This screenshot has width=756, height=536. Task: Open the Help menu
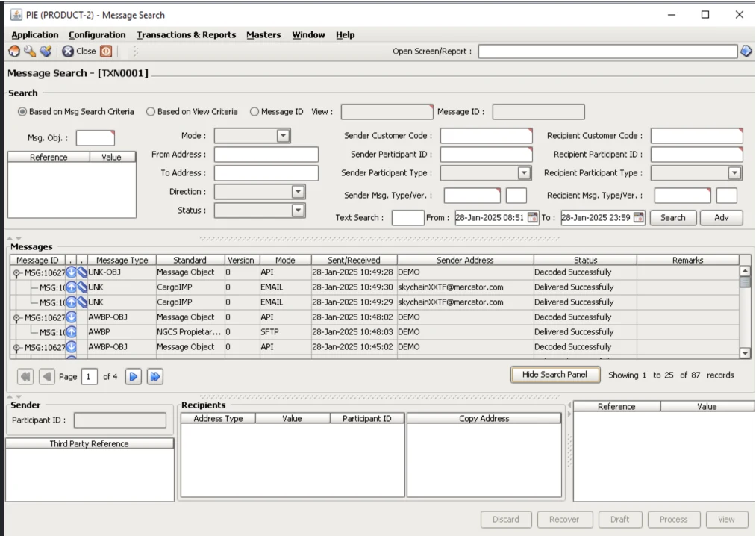point(346,35)
